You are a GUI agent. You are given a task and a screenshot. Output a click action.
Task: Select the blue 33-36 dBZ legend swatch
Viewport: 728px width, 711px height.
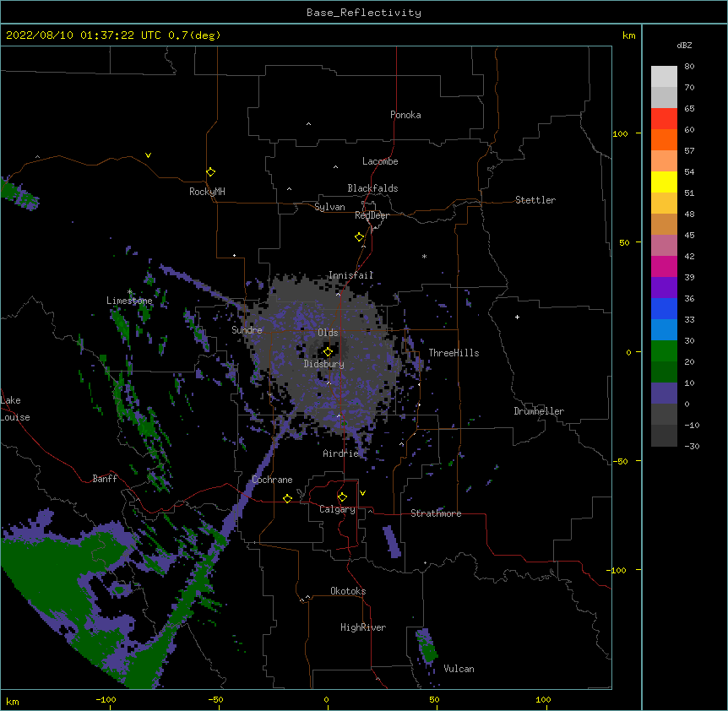pos(664,308)
